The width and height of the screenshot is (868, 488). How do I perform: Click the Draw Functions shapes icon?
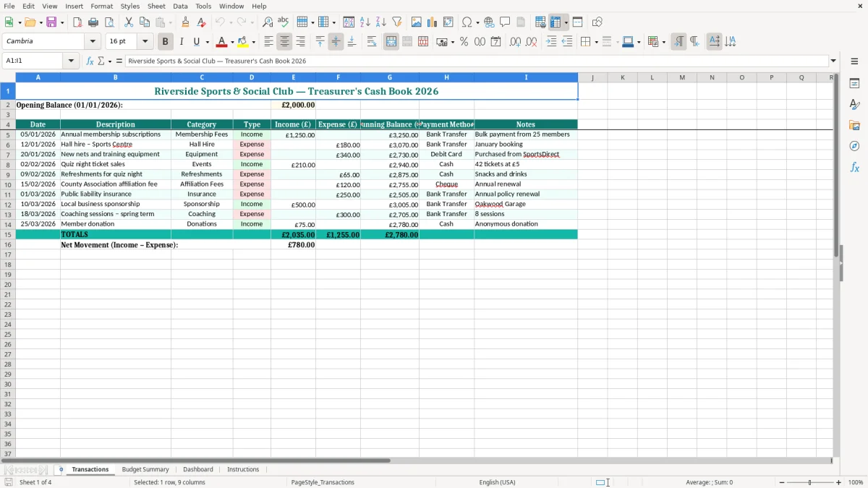click(597, 22)
